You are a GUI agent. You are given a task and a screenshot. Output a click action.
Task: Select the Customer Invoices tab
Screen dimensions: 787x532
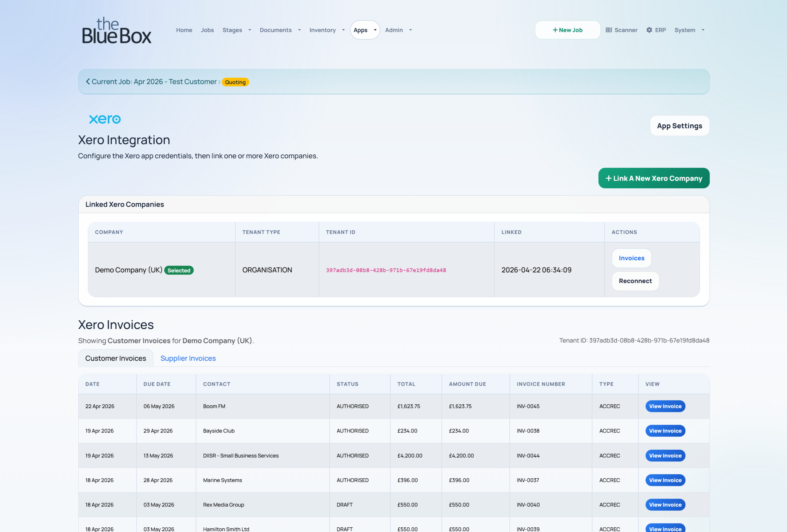click(x=116, y=358)
